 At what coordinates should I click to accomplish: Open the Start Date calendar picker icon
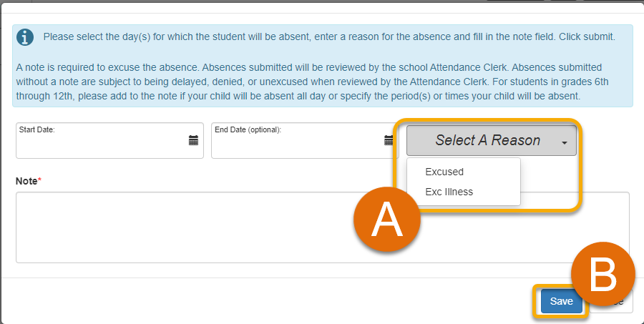193,140
